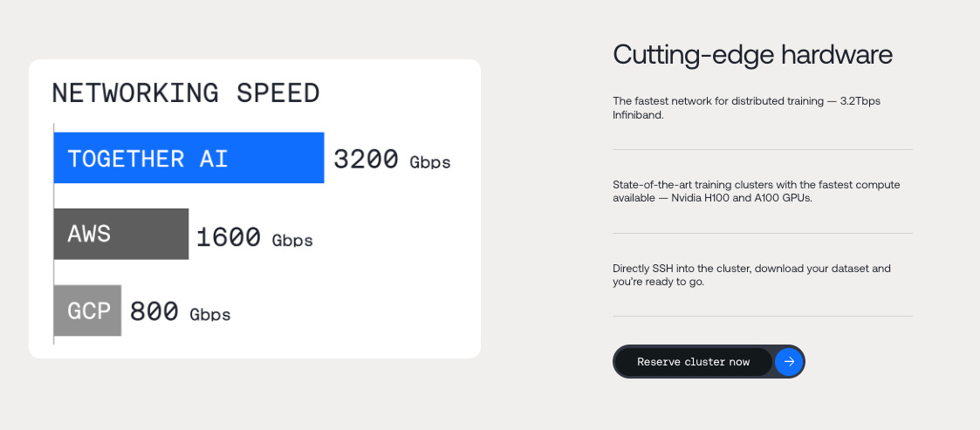Viewport: 980px width, 430px height.
Task: Click the 3200 Gbps value label
Action: (392, 159)
